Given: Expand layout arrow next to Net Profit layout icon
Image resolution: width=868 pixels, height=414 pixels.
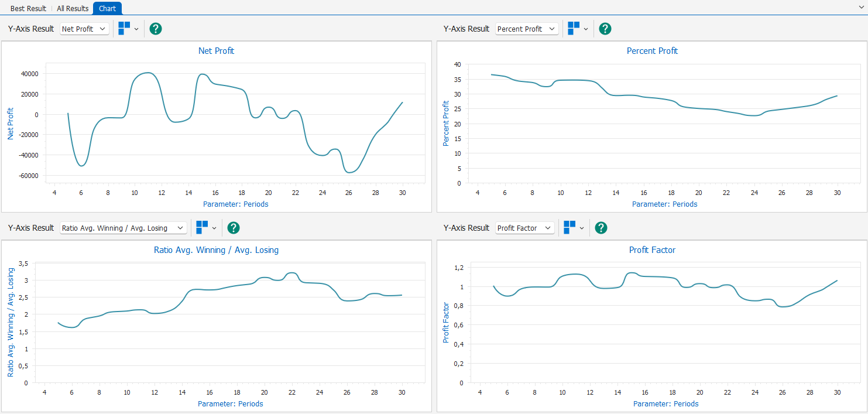Looking at the screenshot, I should (136, 29).
